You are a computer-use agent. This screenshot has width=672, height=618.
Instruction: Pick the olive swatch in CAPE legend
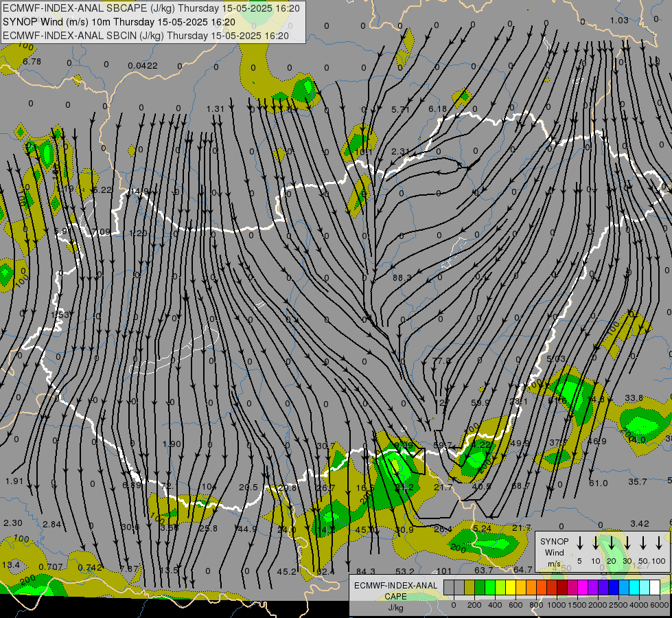click(470, 587)
